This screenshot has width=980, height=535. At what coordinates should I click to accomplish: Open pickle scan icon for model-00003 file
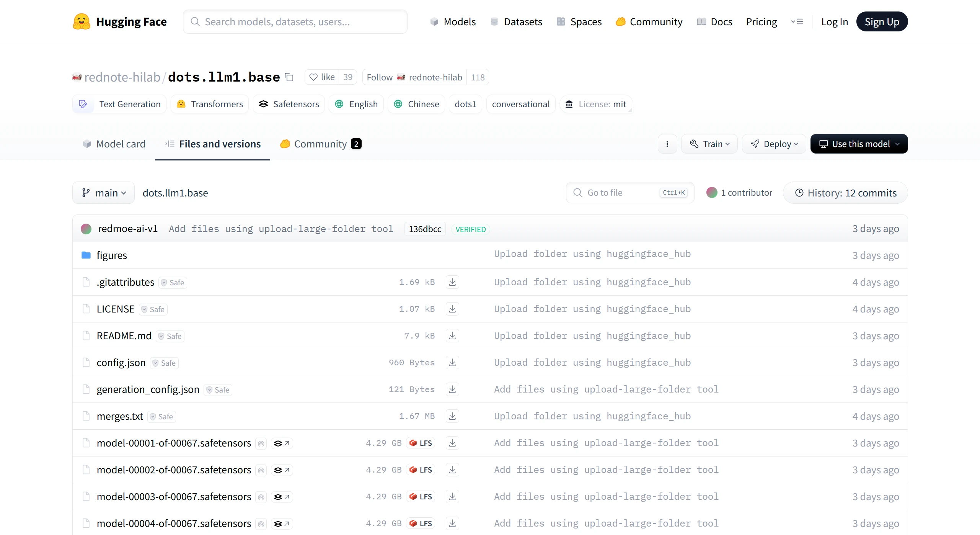click(x=261, y=497)
